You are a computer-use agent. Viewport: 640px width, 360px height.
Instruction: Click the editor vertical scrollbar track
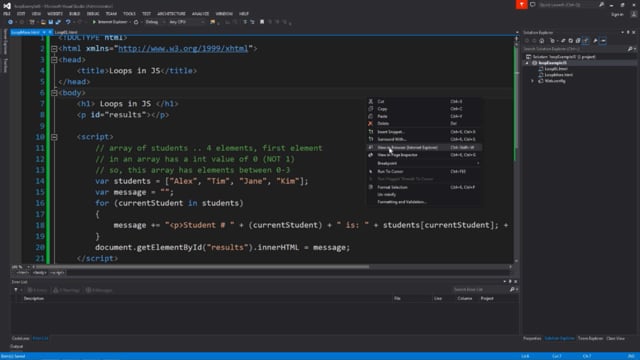pos(516,204)
